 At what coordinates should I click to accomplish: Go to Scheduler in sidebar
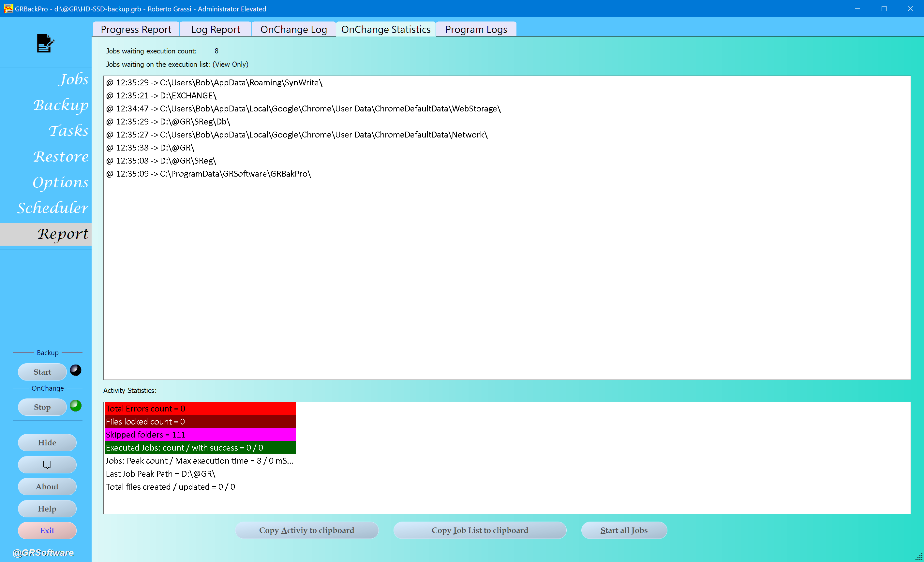[53, 208]
